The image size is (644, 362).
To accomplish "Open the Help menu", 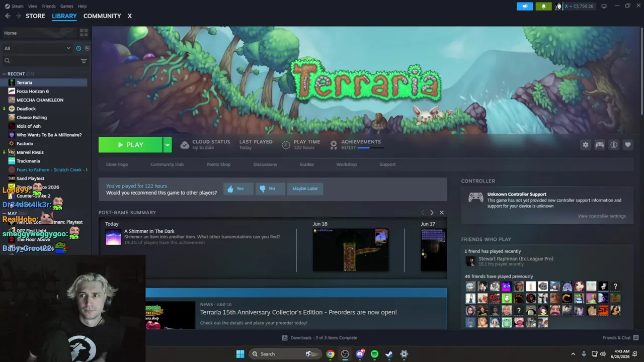I will (x=83, y=6).
